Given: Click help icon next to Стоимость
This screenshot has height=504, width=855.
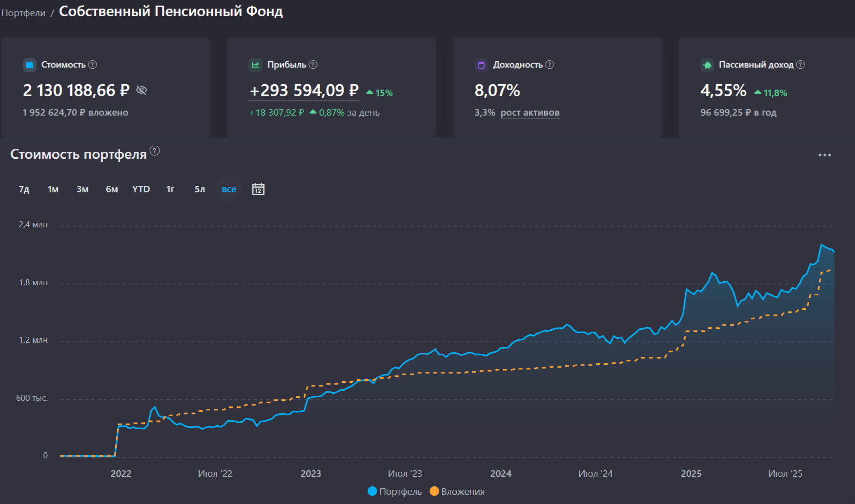Looking at the screenshot, I should [93, 65].
